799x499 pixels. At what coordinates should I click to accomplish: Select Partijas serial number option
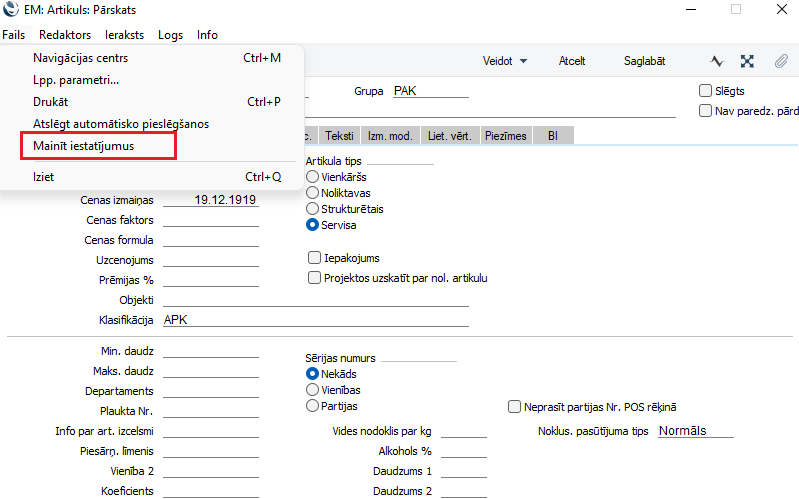(313, 406)
